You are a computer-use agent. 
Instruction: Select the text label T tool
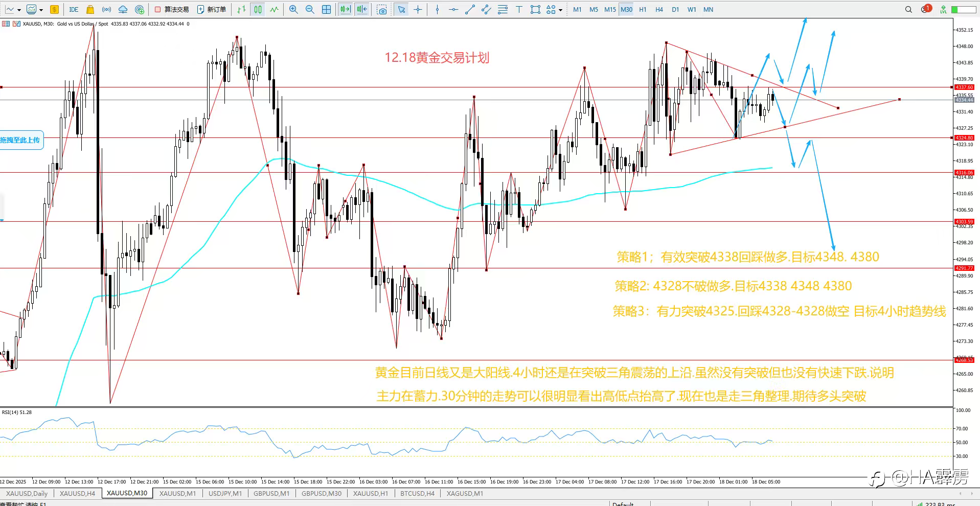519,9
